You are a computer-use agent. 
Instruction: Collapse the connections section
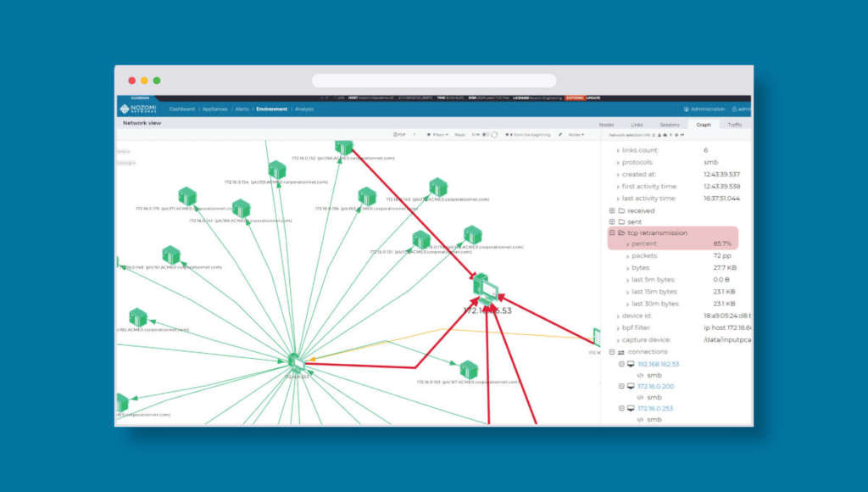[x=612, y=352]
